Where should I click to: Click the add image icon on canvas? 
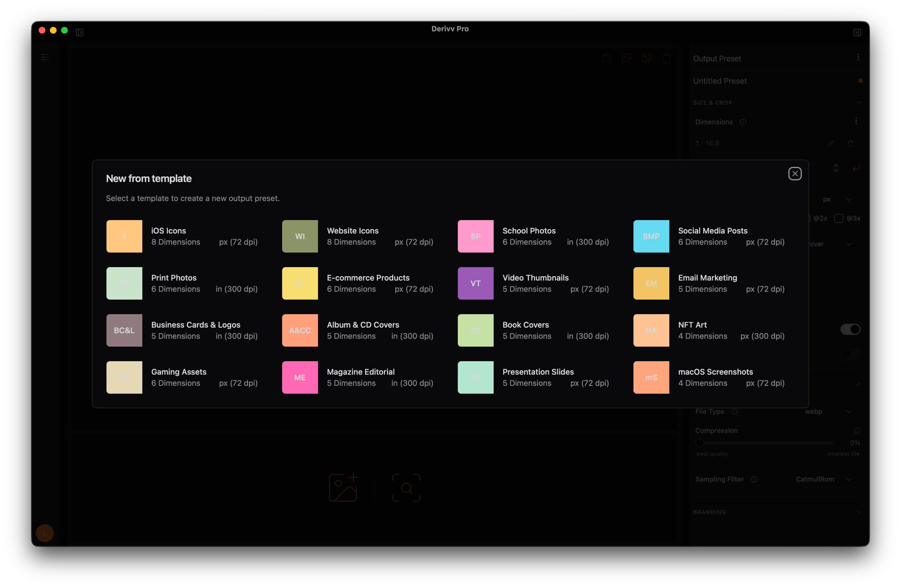tap(343, 487)
